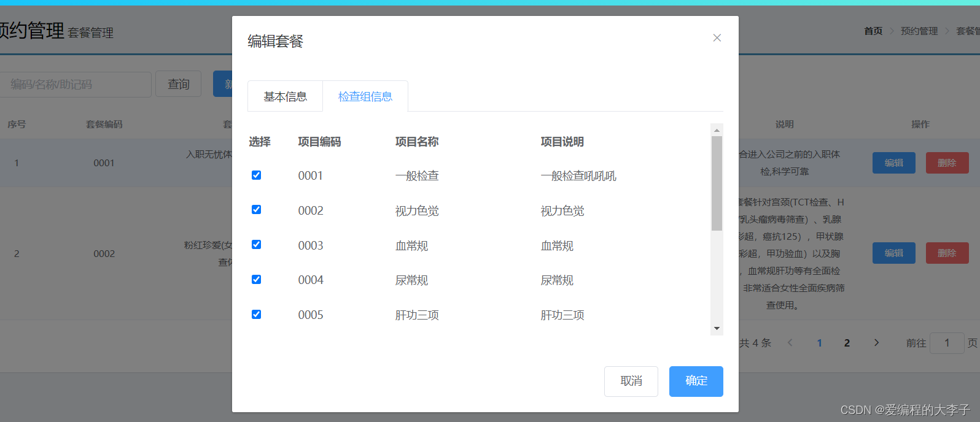Screen dimensions: 980x422
Task: Click item name 一般检查
Action: coord(417,176)
